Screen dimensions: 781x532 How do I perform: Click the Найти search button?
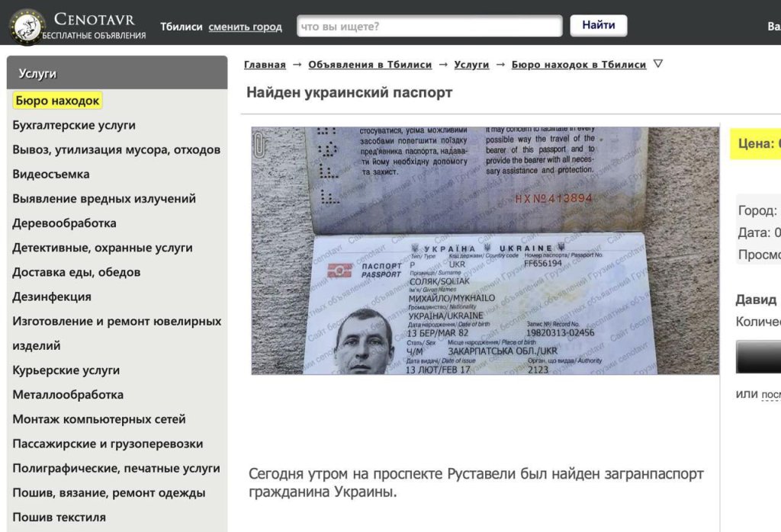point(598,25)
